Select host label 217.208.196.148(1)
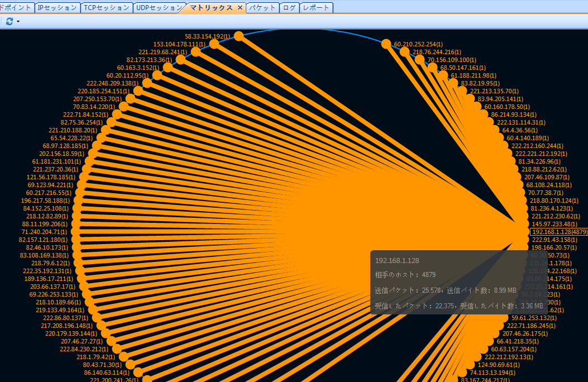The width and height of the screenshot is (588, 382). 66,326
